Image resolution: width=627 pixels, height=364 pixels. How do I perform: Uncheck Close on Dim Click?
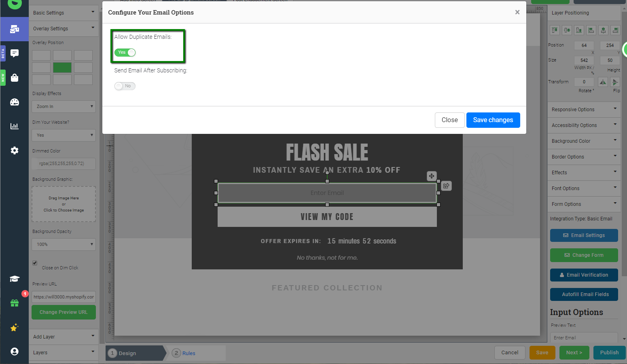[35, 263]
